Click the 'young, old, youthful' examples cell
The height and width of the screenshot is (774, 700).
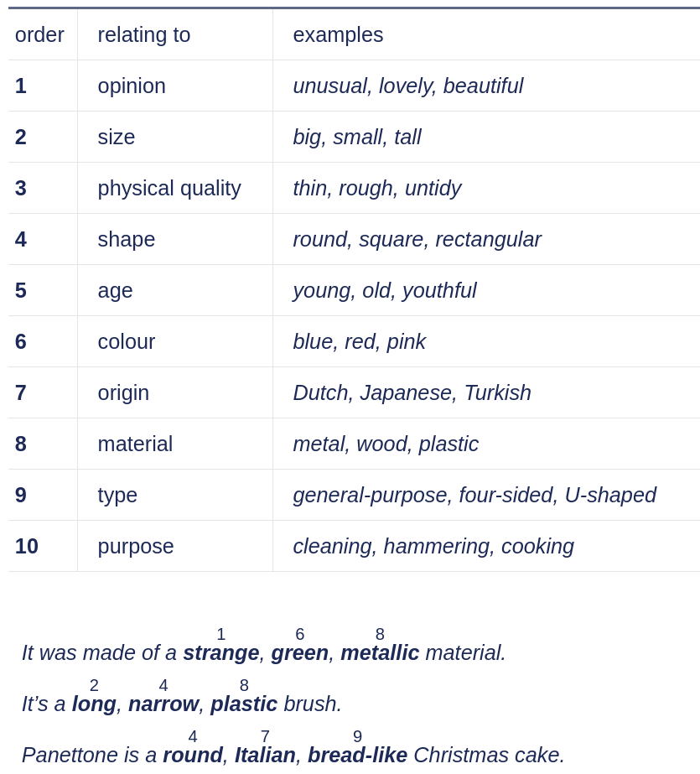[x=384, y=290]
